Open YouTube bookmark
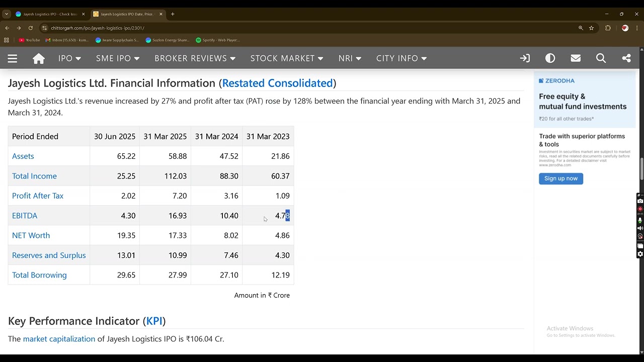 (x=29, y=40)
